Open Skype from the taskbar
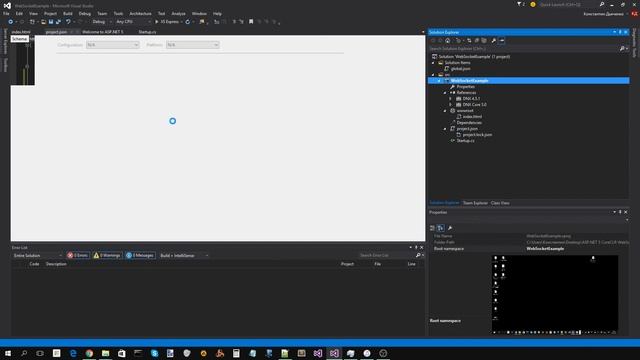This screenshot has width=640, height=360. (154, 353)
